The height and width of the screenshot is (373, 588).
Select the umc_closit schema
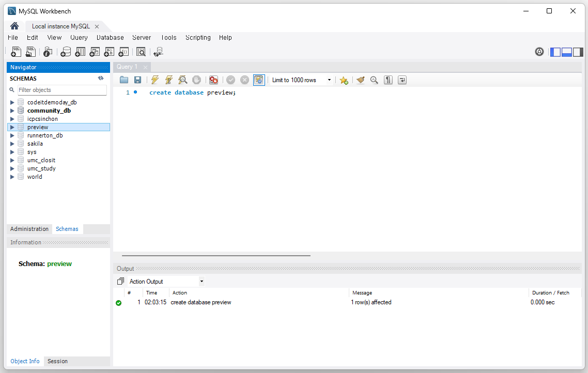click(41, 160)
